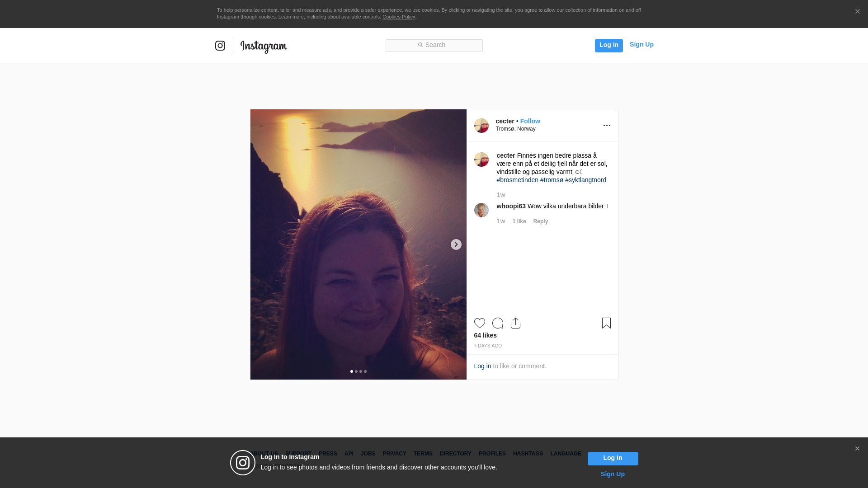
Task: Open cecter's profile avatar in header
Action: coord(481,126)
